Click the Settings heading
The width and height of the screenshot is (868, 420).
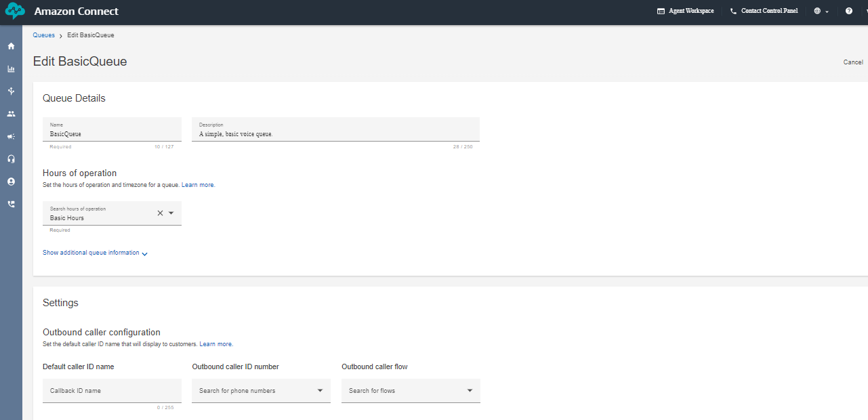(60, 303)
